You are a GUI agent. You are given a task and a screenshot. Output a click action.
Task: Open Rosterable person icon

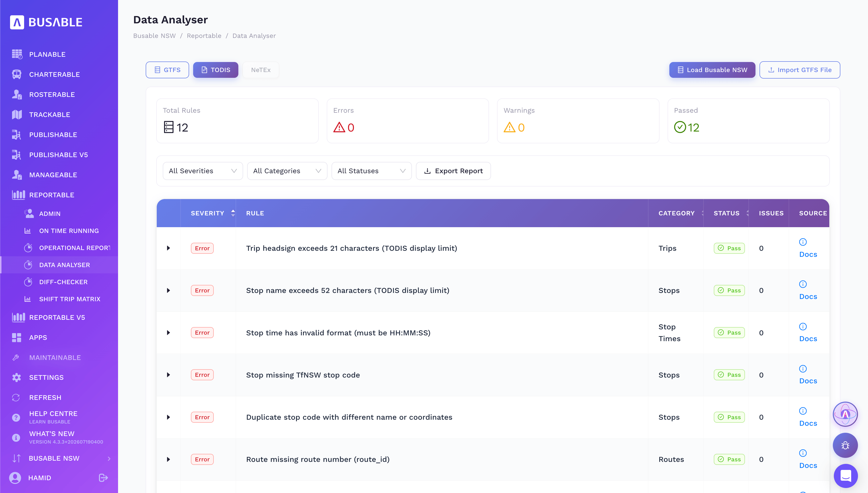[17, 94]
